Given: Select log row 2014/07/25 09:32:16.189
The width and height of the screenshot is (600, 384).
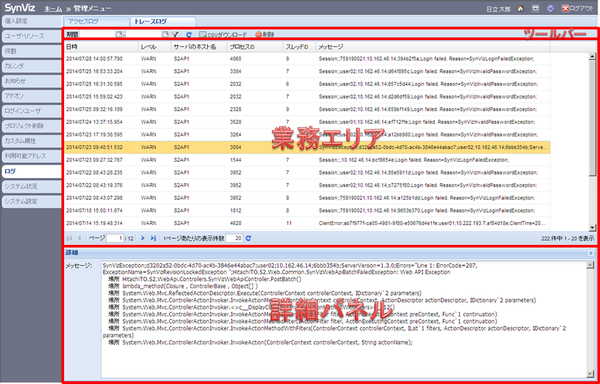Looking at the screenshot, I should [307, 109].
